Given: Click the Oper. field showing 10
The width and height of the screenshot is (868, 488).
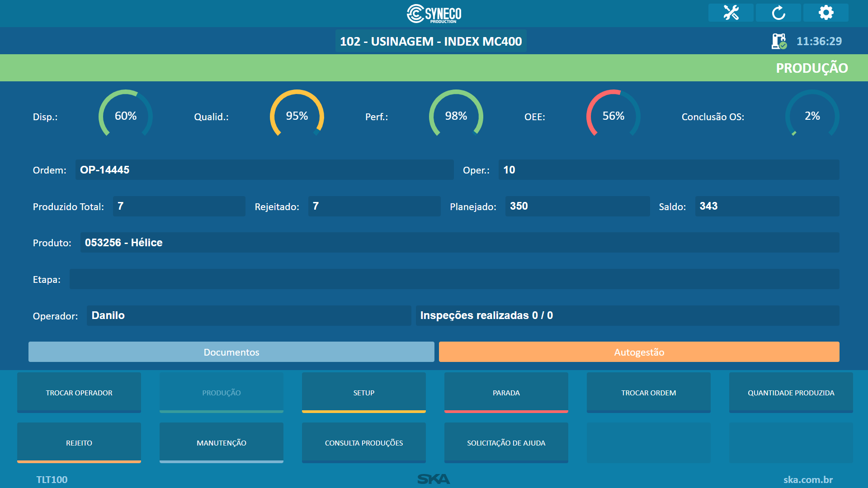Looking at the screenshot, I should point(669,170).
